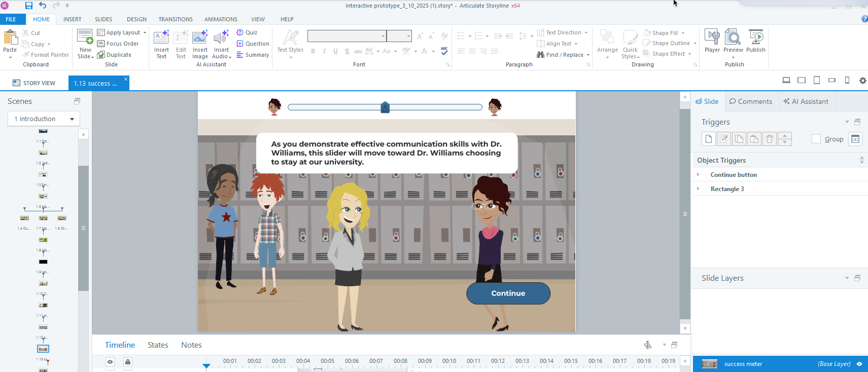The image size is (868, 372).
Task: Toggle Italic formatting
Action: pos(324,51)
